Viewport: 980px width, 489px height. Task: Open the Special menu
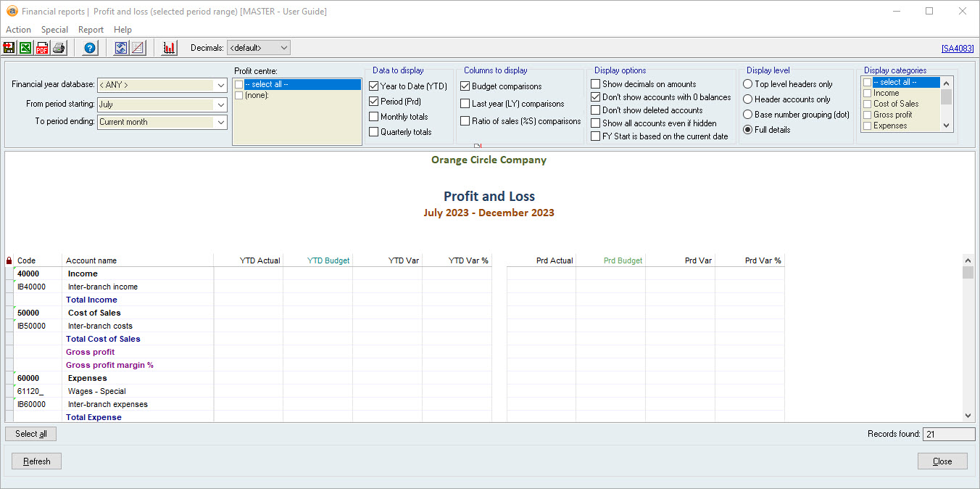(x=54, y=30)
